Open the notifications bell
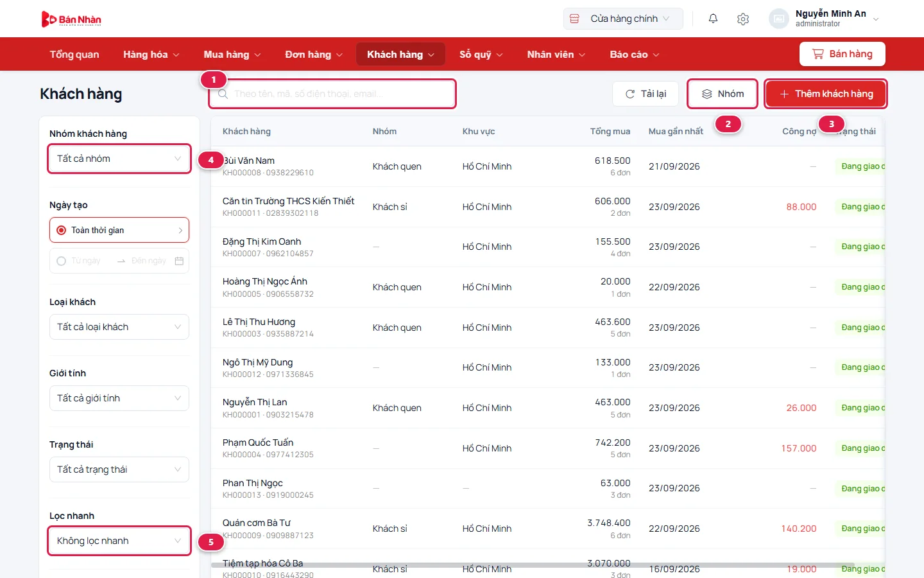924x578 pixels. pos(713,19)
